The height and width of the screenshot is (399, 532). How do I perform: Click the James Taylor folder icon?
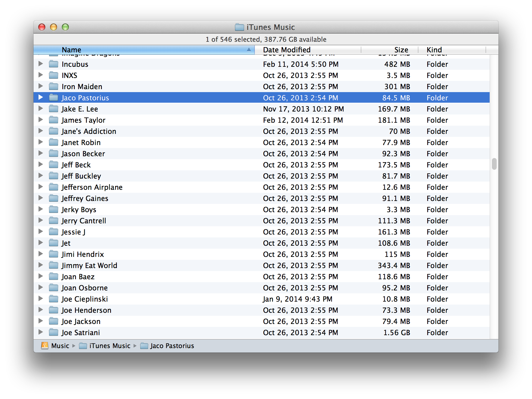tap(54, 120)
